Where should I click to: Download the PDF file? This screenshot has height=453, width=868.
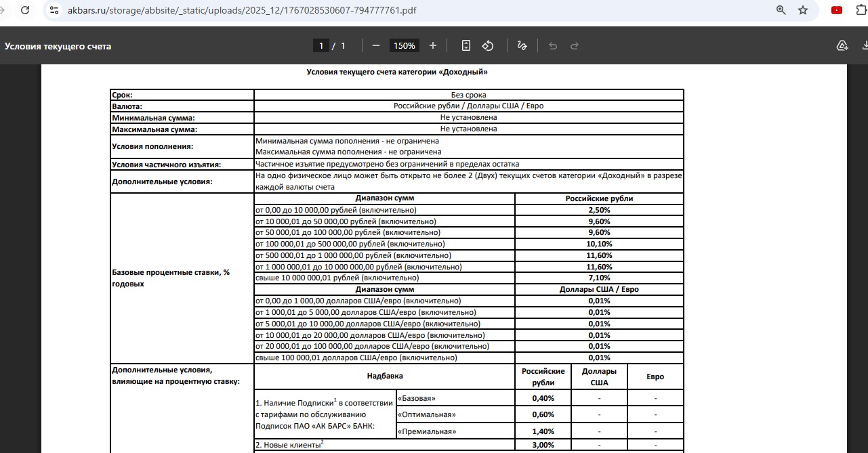pyautogui.click(x=864, y=45)
